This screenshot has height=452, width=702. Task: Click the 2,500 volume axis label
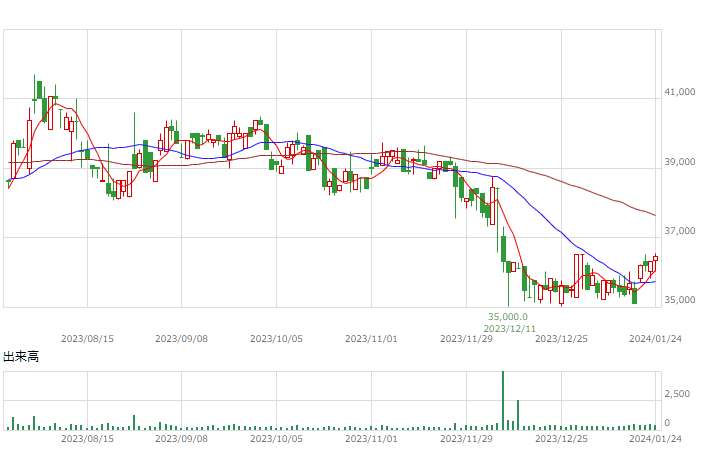tap(677, 394)
